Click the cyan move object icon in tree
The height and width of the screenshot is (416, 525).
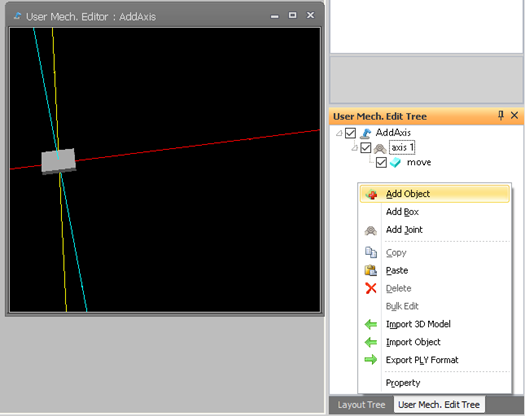coord(395,162)
